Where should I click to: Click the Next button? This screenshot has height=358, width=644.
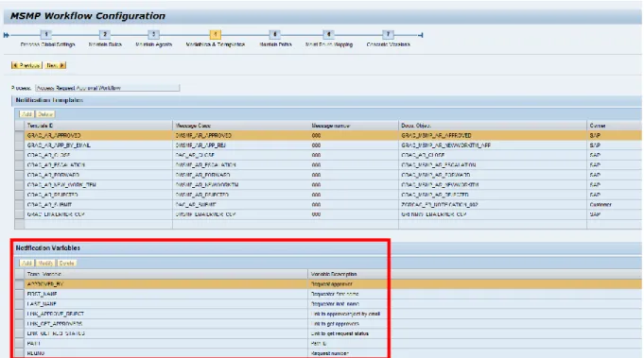56,65
